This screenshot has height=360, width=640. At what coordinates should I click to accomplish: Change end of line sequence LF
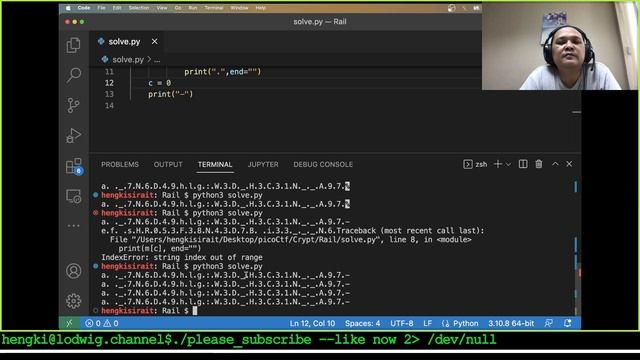tap(427, 323)
